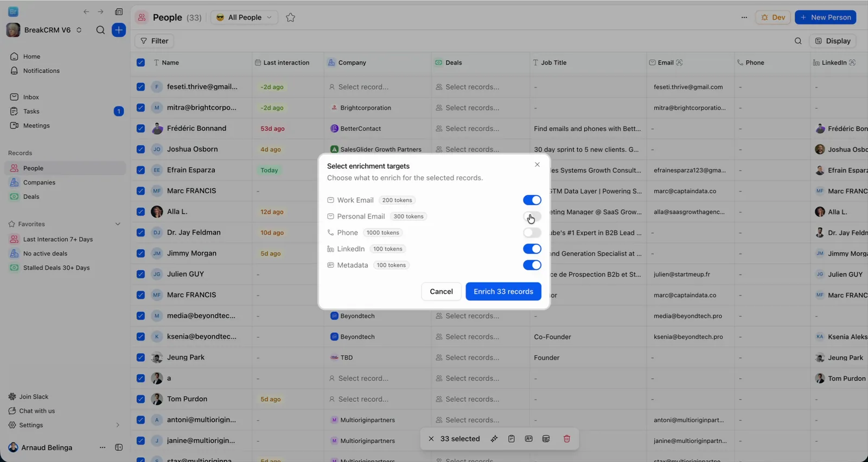Go forward with the right arrow icon
Viewport: 868px width, 462px height.
click(100, 11)
